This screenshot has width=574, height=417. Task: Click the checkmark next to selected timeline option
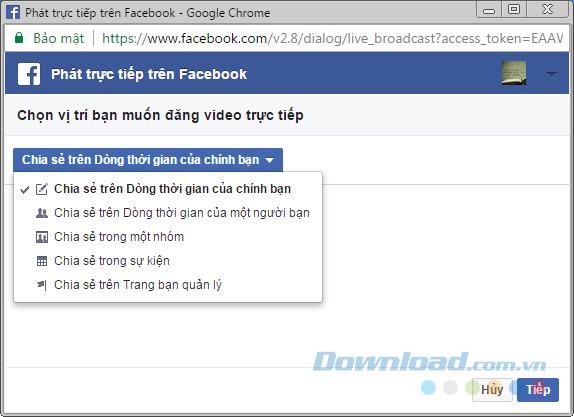point(25,189)
